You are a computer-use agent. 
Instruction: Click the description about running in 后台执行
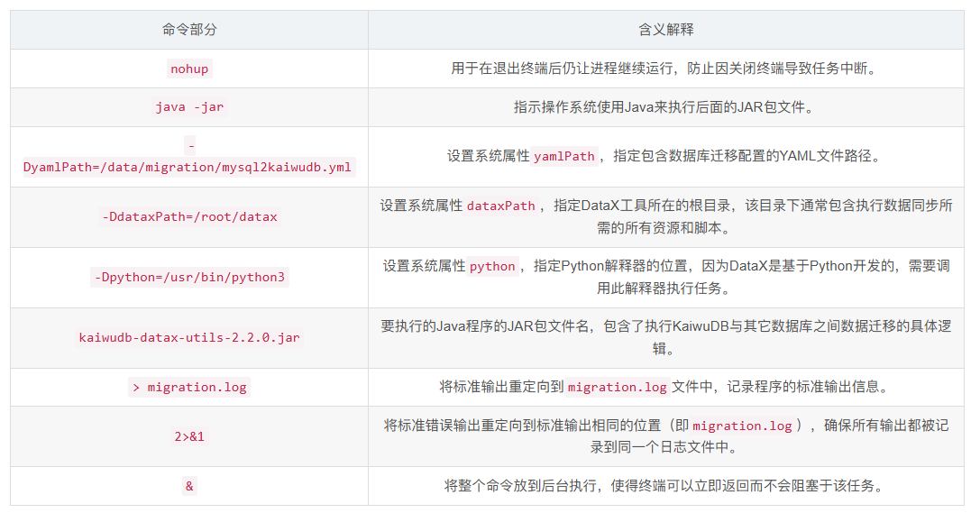[666, 486]
